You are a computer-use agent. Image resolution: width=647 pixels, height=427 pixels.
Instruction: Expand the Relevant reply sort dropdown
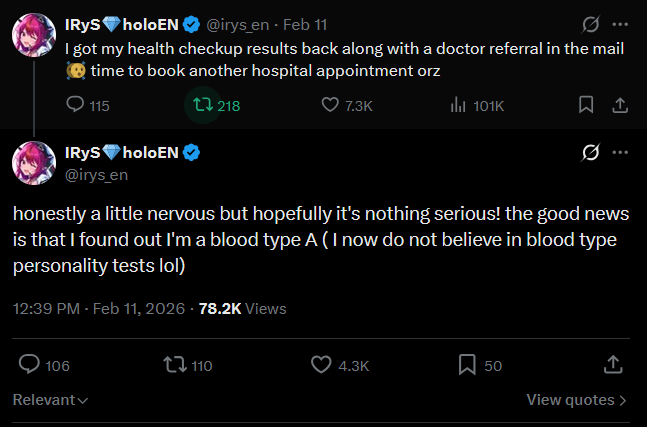click(50, 400)
